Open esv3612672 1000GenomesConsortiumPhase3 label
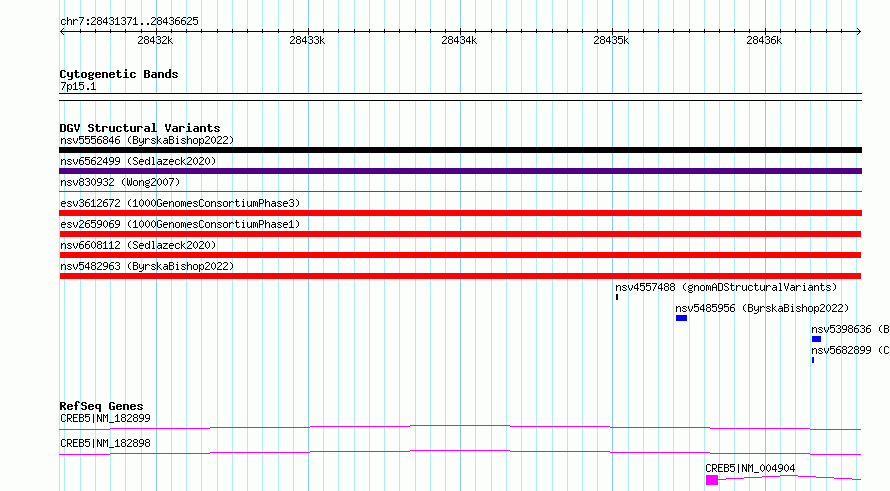Viewport: 890px width, 491px height. [x=180, y=203]
